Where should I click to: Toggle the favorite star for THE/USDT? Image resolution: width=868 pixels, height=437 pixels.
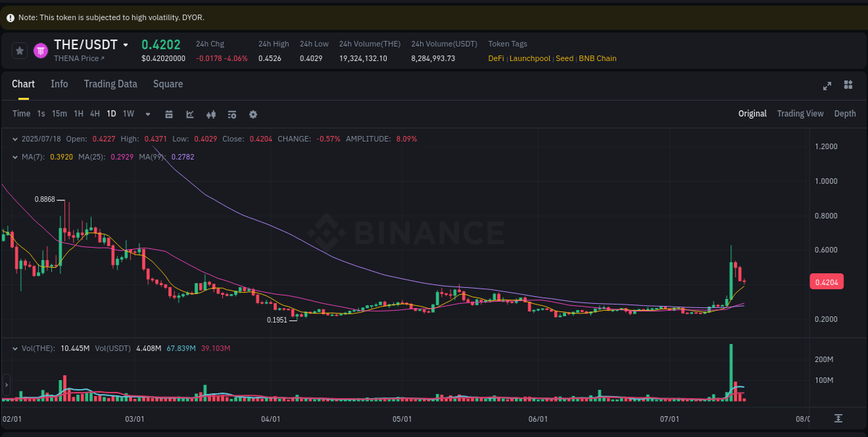click(x=19, y=50)
